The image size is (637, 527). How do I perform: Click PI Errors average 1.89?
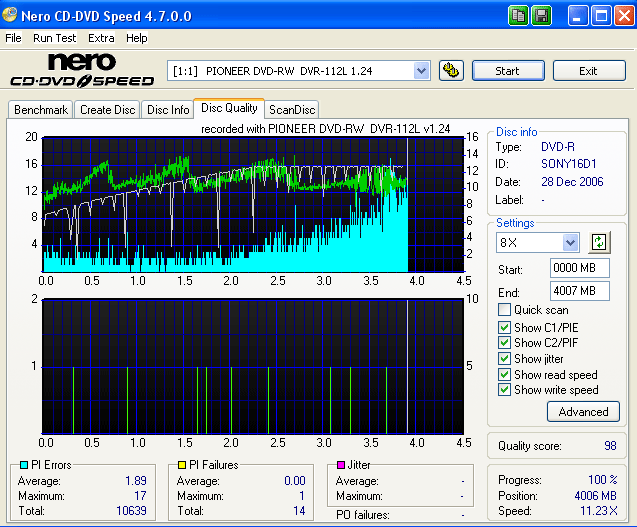[136, 481]
